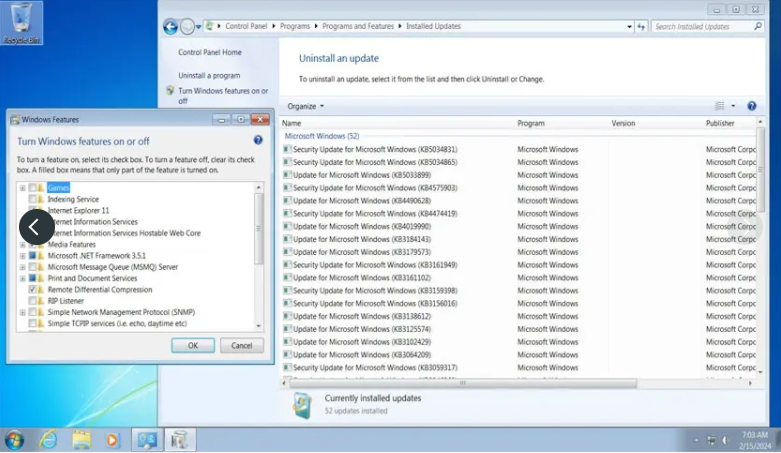The height and width of the screenshot is (453, 781).
Task: Click the horizontal scrollbar thumb in updates list
Action: tap(463, 383)
